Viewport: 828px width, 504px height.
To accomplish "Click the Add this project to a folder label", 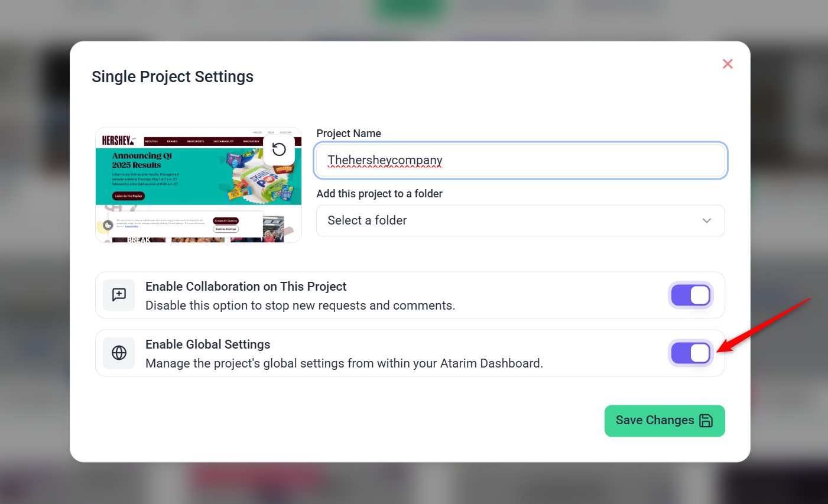I will 379,194.
